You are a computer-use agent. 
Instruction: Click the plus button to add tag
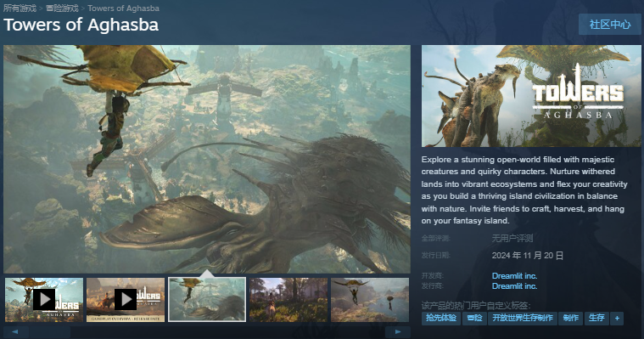pyautogui.click(x=617, y=319)
